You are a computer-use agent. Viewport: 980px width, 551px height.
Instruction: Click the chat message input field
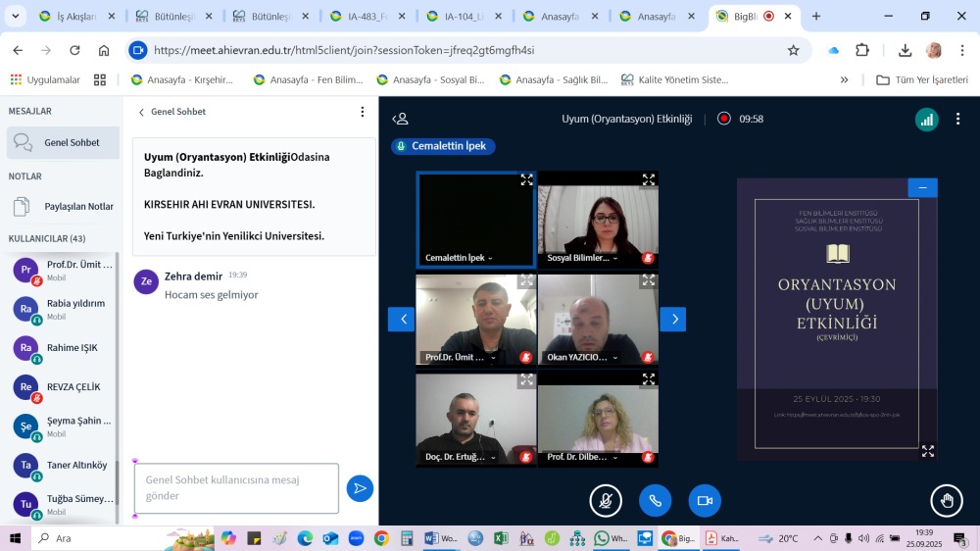(236, 488)
